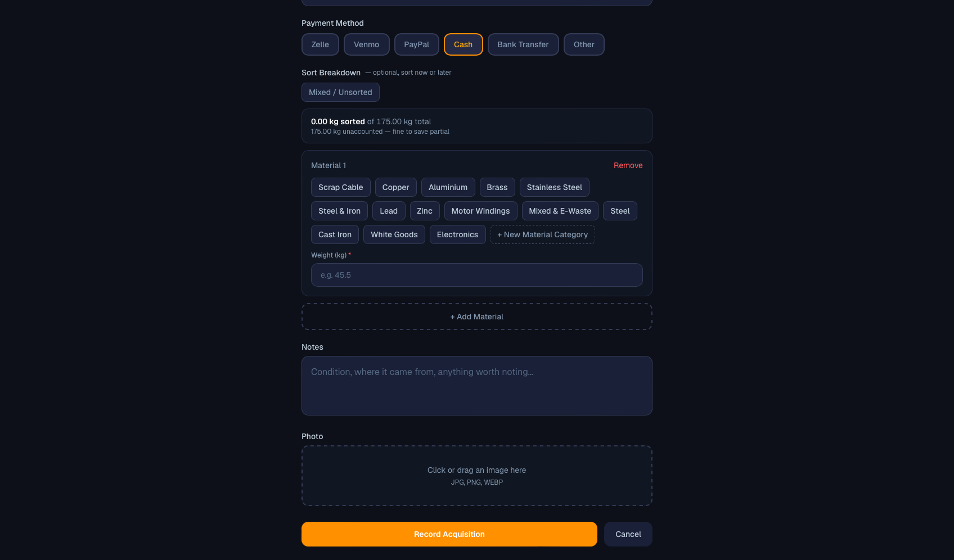Click the + Add Material button
Screen dimensions: 954x560
click(x=476, y=317)
